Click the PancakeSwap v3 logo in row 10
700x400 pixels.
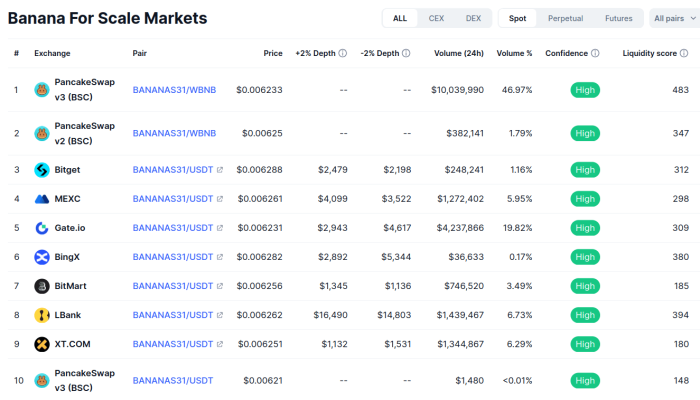point(42,380)
